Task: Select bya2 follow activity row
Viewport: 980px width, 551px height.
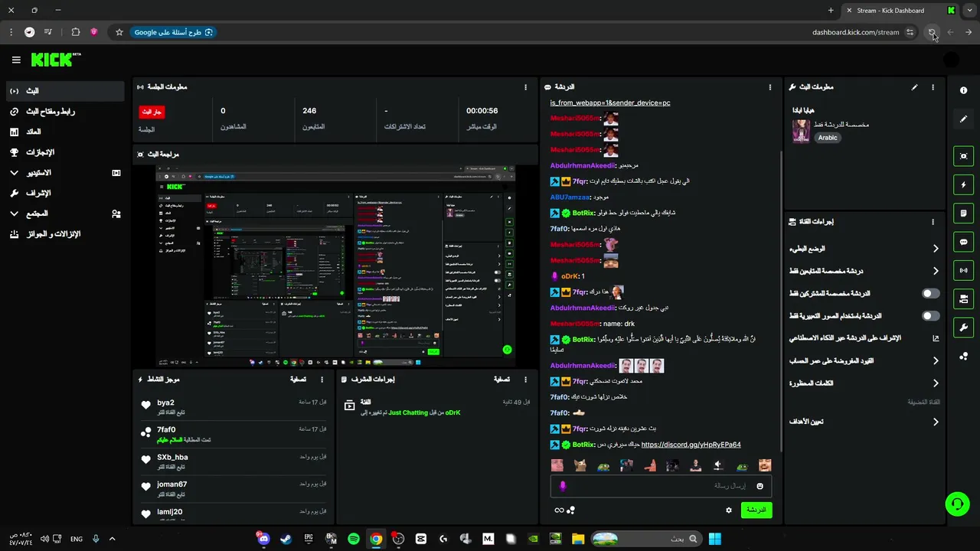Action: pyautogui.click(x=234, y=407)
